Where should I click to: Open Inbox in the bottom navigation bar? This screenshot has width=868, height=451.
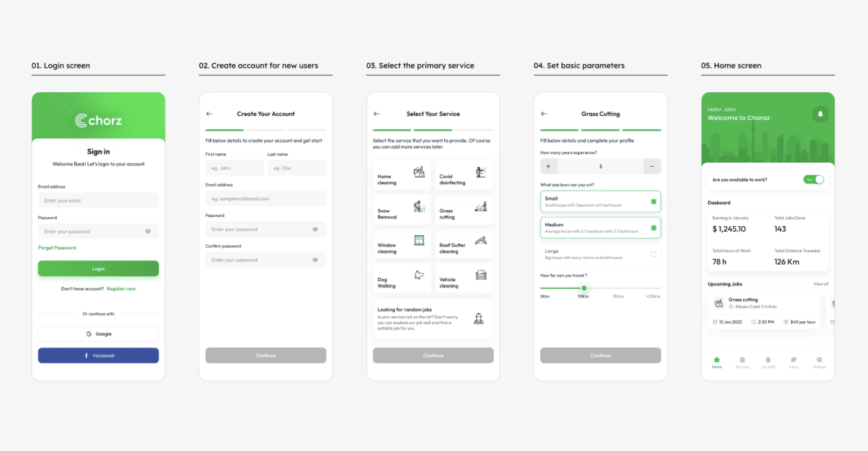pyautogui.click(x=793, y=362)
